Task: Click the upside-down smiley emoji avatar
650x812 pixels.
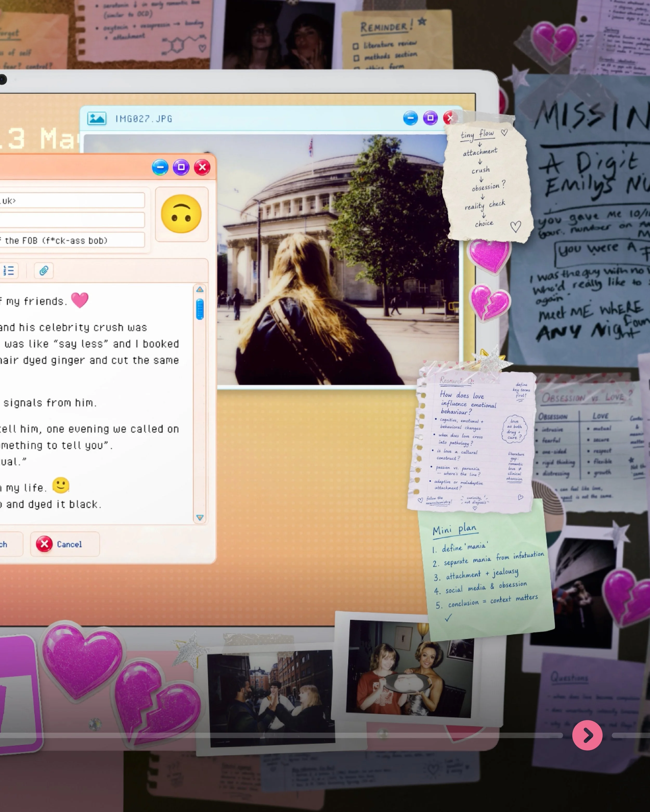Action: click(181, 214)
